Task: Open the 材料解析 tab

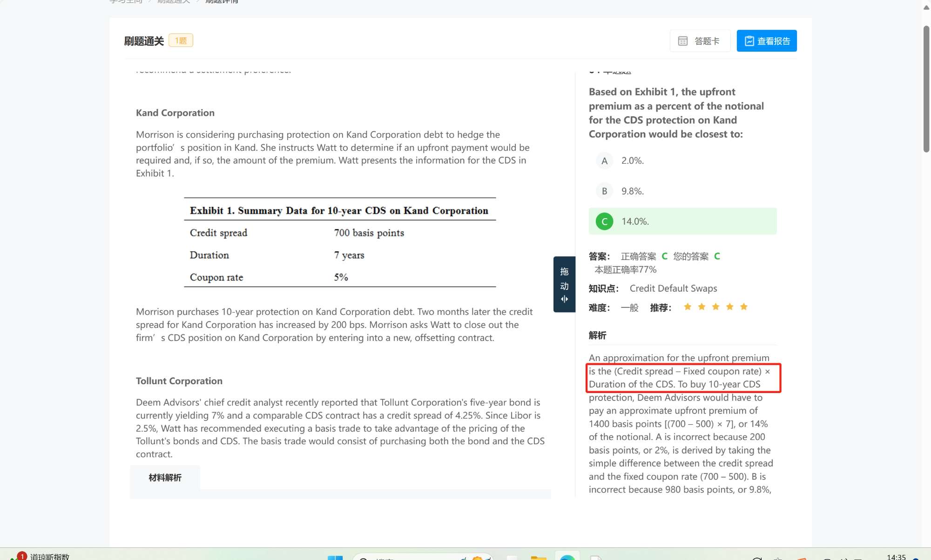Action: click(165, 478)
